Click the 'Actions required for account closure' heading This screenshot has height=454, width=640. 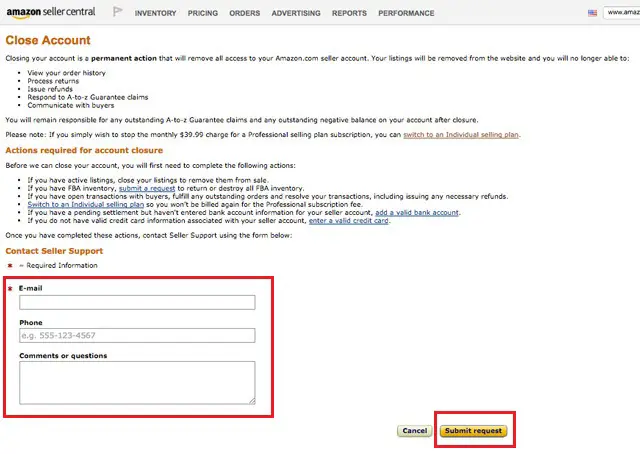(x=84, y=150)
